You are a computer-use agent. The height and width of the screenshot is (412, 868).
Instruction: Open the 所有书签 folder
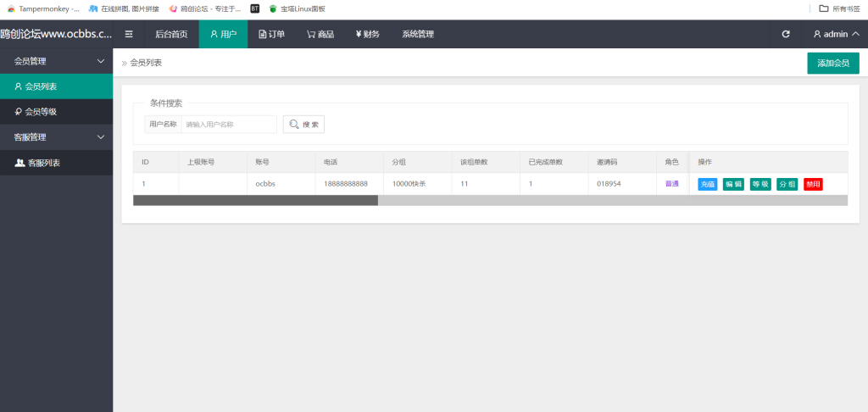coord(840,8)
